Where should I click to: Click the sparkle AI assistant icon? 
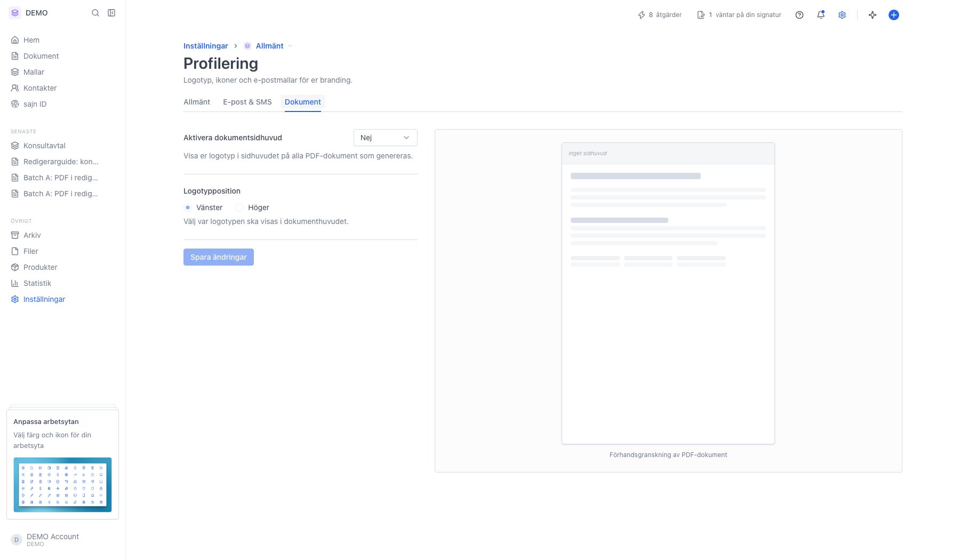click(873, 15)
